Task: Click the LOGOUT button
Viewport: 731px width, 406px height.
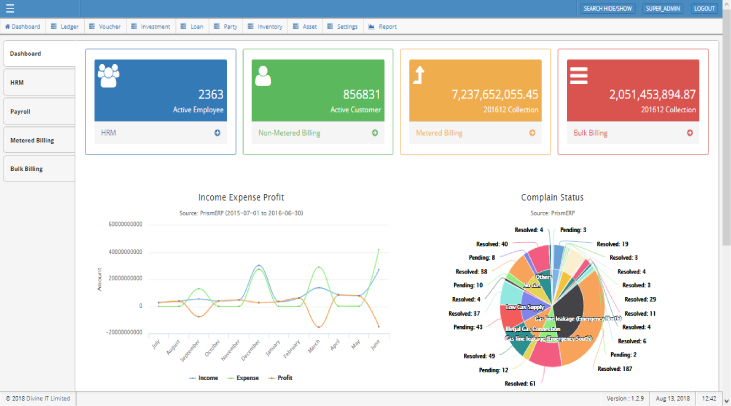Action: (704, 8)
